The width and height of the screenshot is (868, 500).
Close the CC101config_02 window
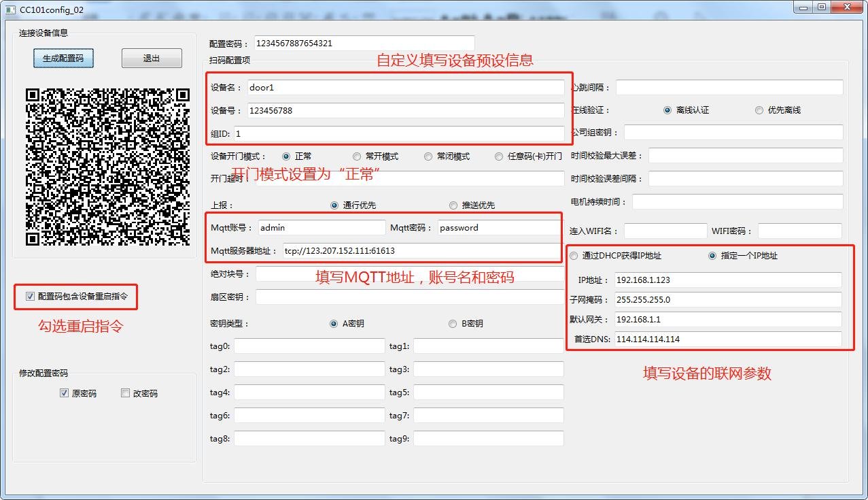(x=846, y=7)
